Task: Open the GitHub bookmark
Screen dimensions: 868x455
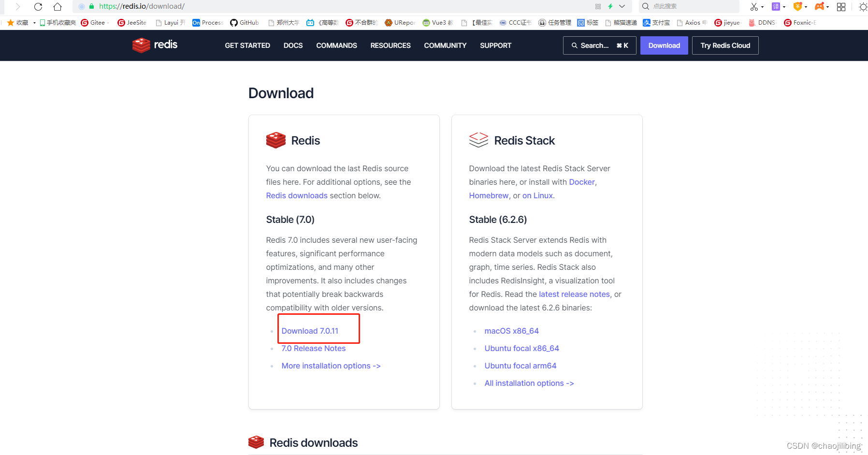Action: (245, 23)
